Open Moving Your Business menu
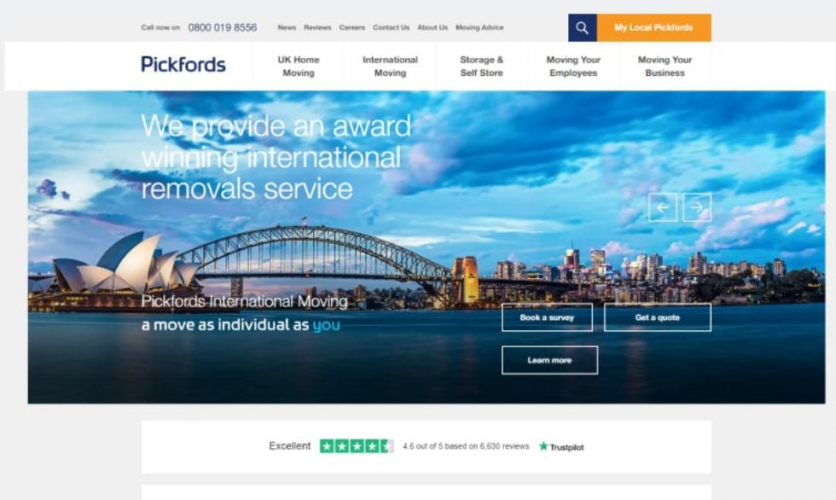The image size is (836, 500). [x=665, y=66]
